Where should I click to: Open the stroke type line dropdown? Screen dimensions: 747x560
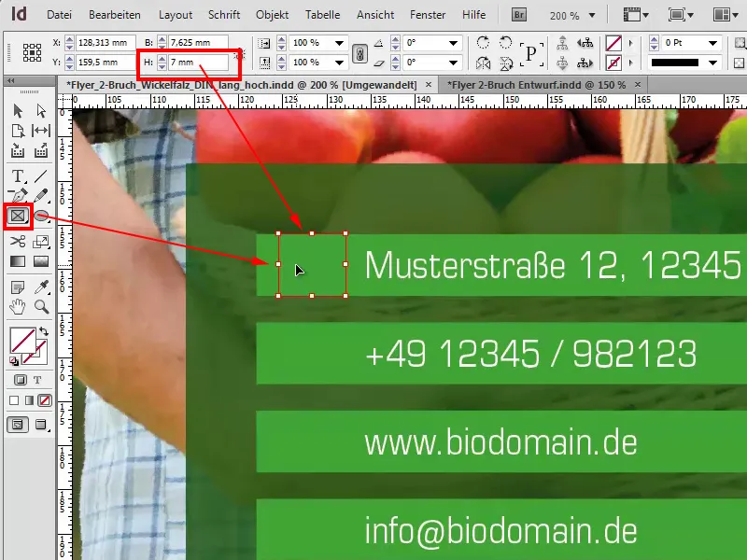coord(713,63)
